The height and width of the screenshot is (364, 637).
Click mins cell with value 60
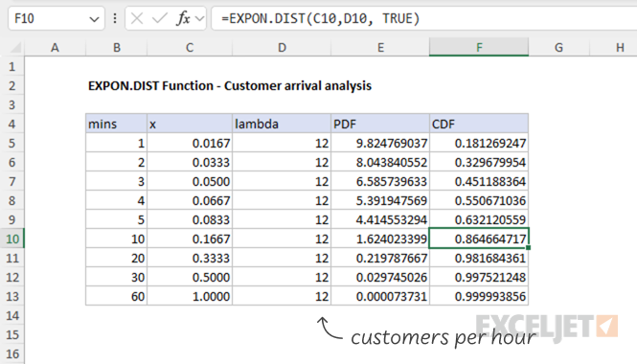point(116,296)
